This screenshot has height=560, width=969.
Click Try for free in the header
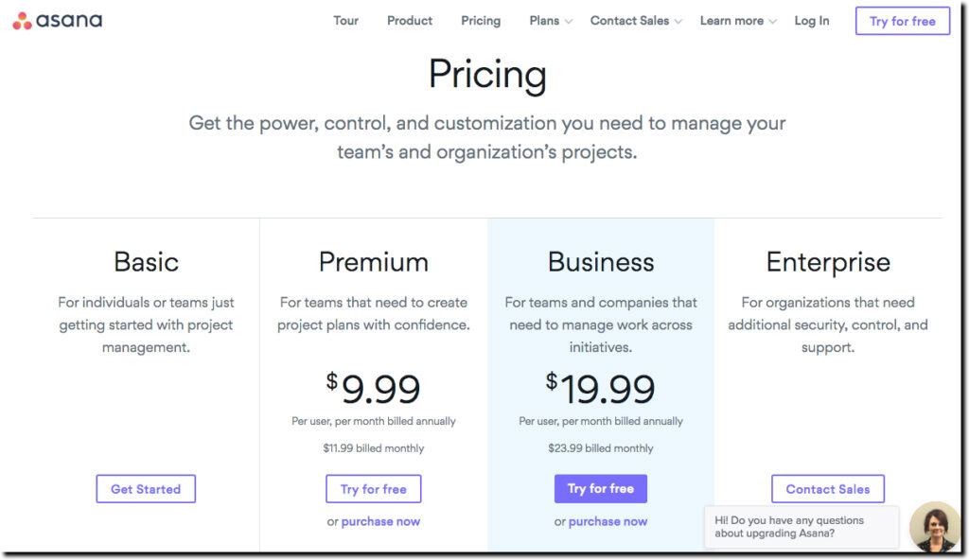click(x=902, y=20)
